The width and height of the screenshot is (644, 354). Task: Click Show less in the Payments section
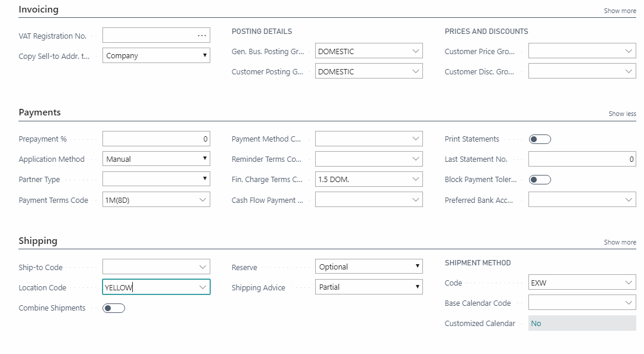point(622,114)
